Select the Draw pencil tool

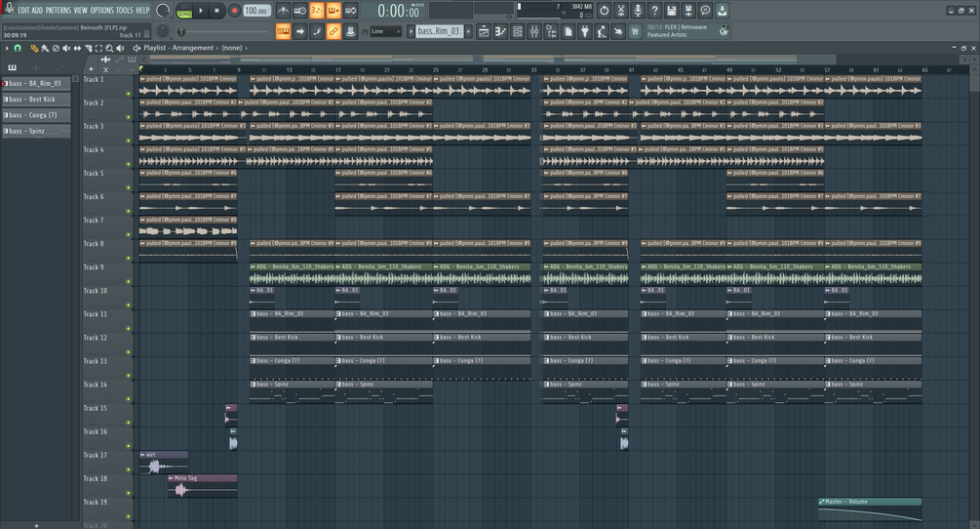coord(34,48)
